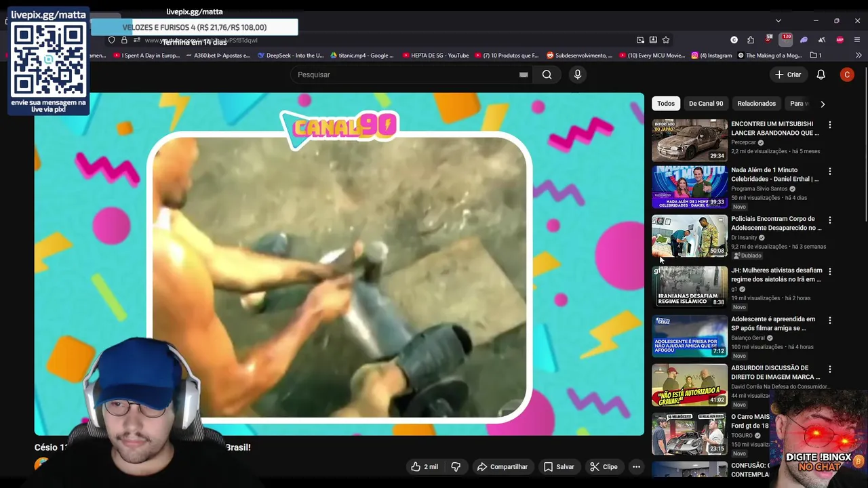
Task: Click the shield tracking protection icon
Action: pos(112,40)
